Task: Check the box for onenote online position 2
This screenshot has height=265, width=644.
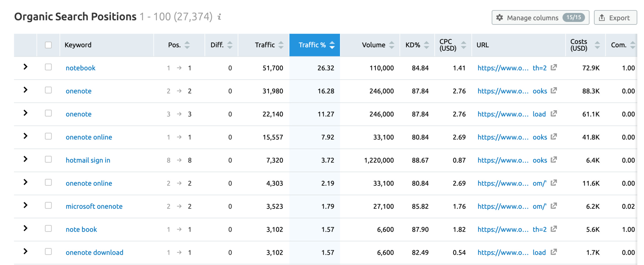Action: (48, 182)
